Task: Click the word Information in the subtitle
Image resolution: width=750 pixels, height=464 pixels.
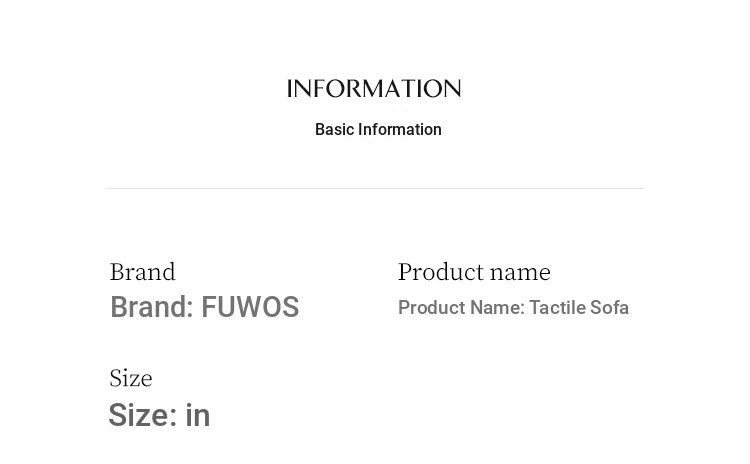Action: pos(400,130)
